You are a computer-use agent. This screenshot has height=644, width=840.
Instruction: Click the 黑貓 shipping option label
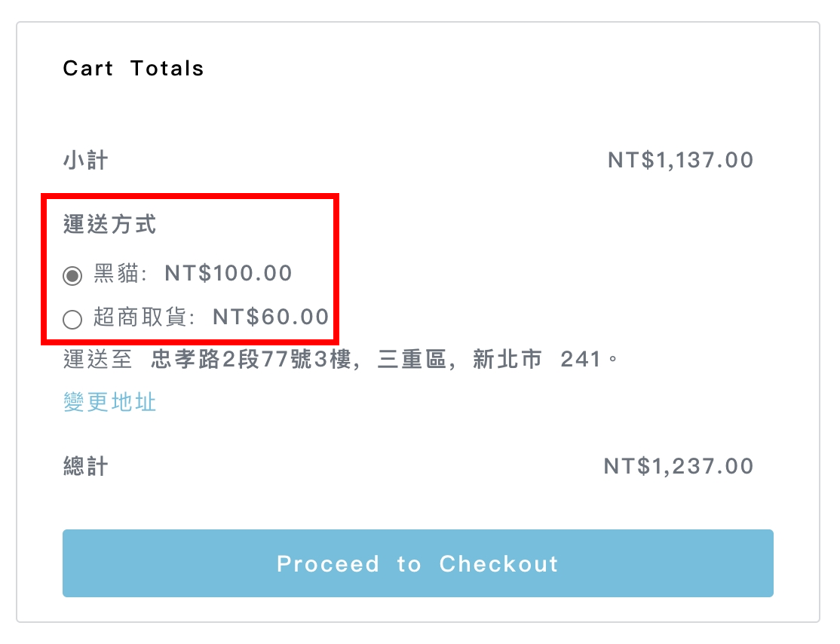click(117, 274)
